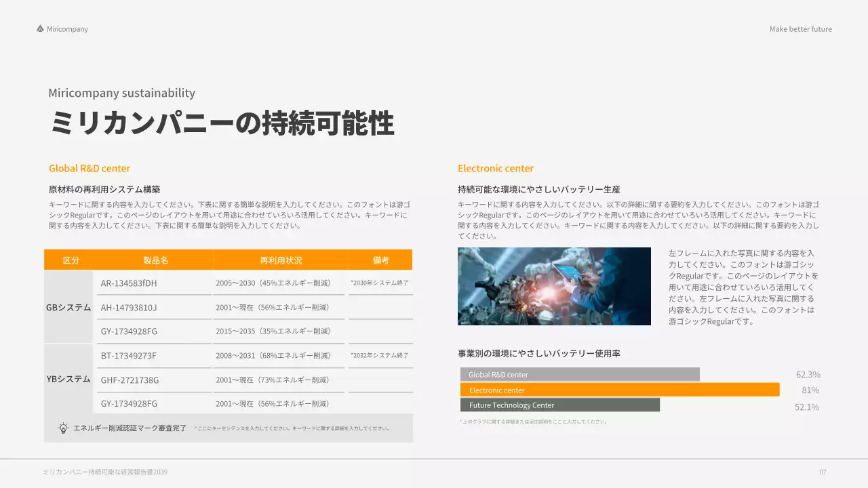Select the lightbulb icon near エネルギー削減認証マーク審査完了
The image size is (868, 488).
pos(63,428)
